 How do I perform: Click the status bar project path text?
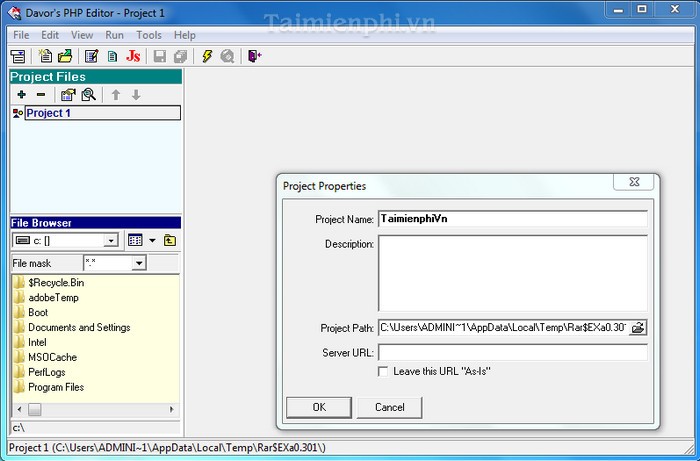167,448
